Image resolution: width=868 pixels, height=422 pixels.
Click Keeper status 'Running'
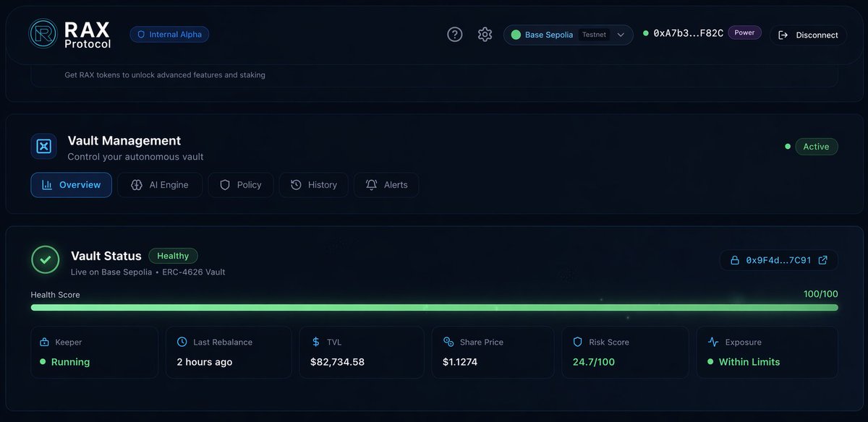70,361
